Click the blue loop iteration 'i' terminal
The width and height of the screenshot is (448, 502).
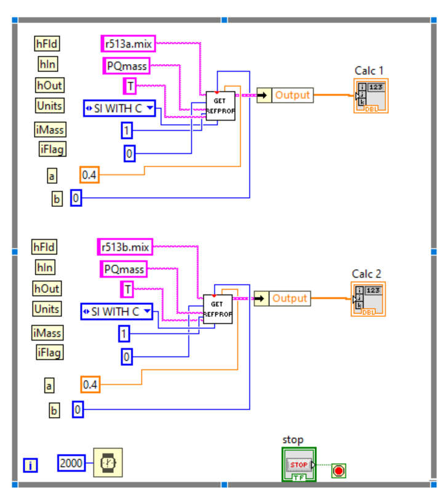point(30,465)
